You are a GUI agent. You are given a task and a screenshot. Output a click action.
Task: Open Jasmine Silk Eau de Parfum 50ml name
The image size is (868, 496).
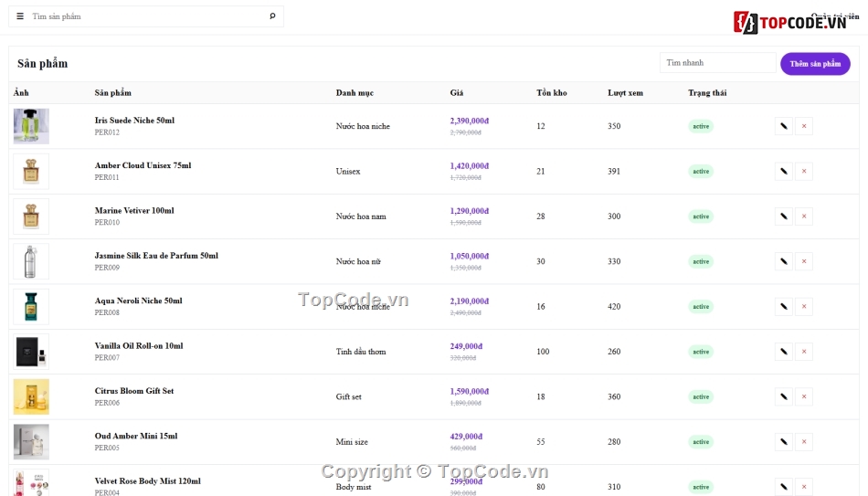156,256
